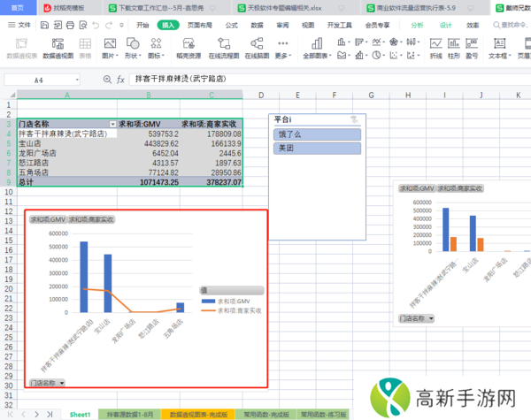Open 稻壳资源 resource library
This screenshot has height=420, width=531.
tap(189, 49)
